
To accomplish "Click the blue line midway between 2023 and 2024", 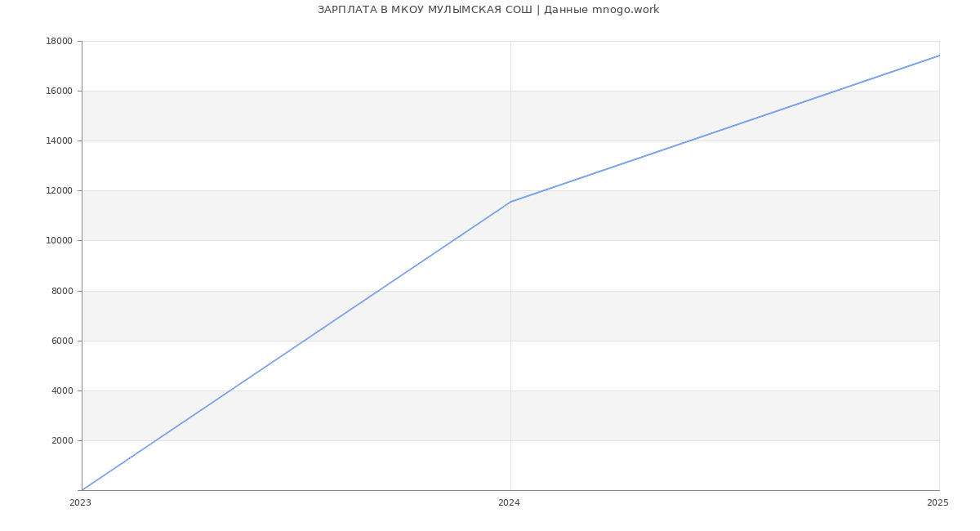I will click(296, 346).
